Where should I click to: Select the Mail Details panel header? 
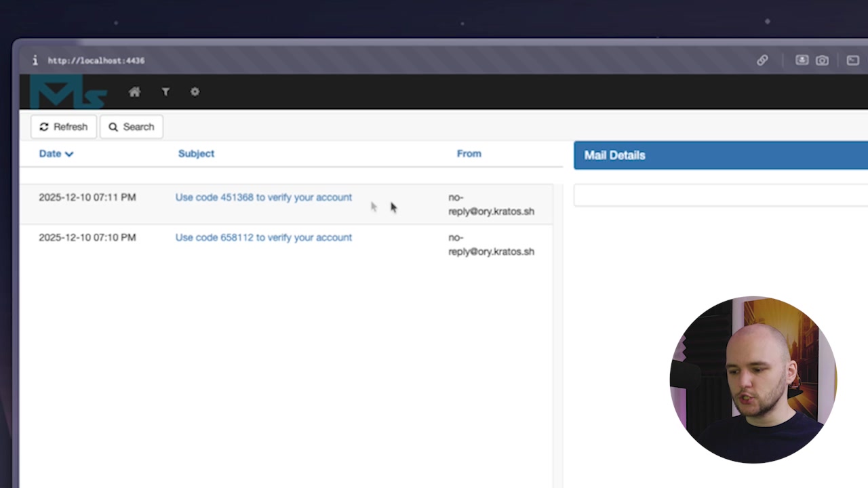[x=614, y=155]
